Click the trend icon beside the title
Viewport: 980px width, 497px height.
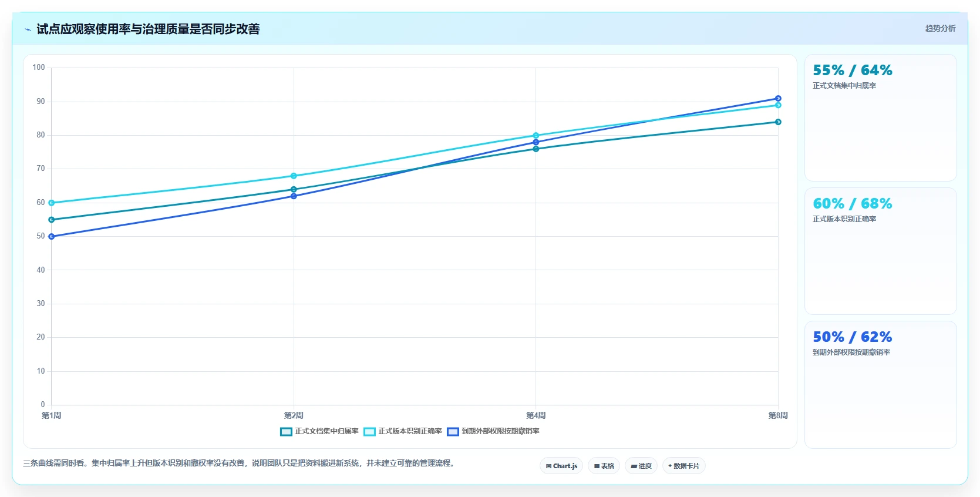(x=28, y=29)
